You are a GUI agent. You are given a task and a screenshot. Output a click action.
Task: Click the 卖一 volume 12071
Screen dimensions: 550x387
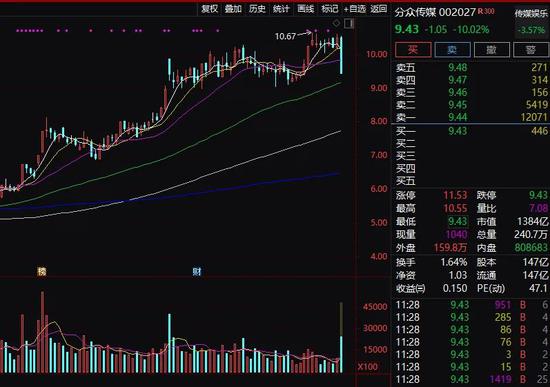click(534, 117)
